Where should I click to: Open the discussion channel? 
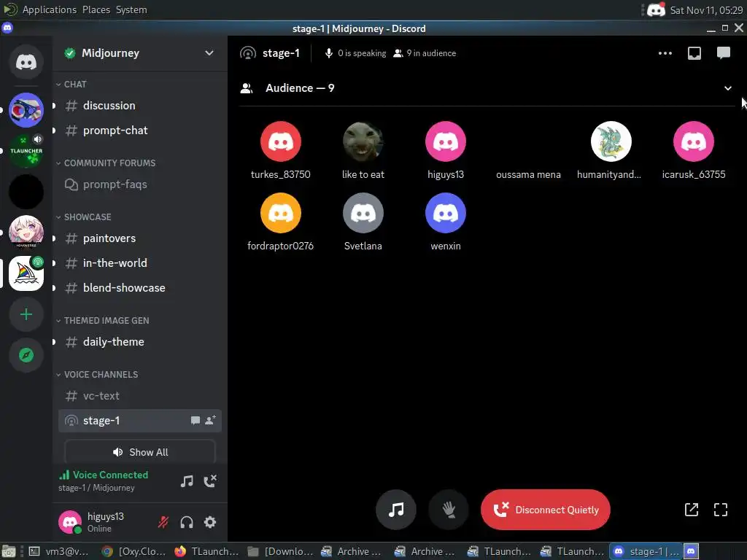click(140, 105)
